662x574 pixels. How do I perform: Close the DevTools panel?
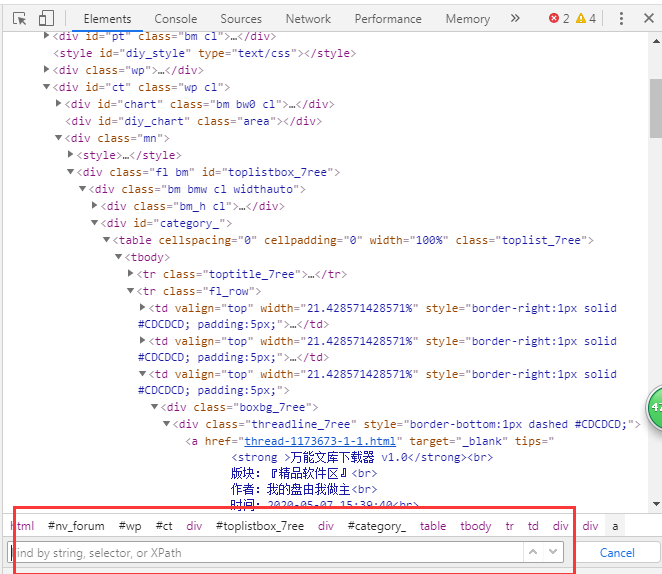[x=649, y=18]
